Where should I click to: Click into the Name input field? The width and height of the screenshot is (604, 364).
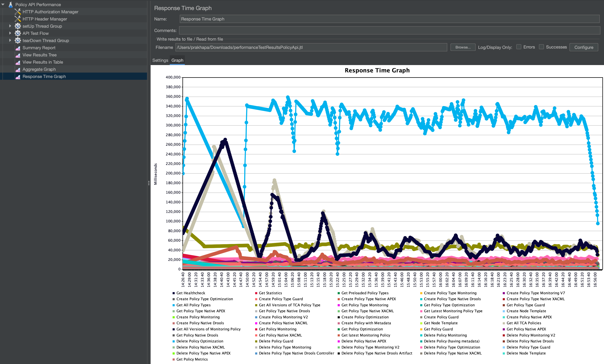coord(390,19)
